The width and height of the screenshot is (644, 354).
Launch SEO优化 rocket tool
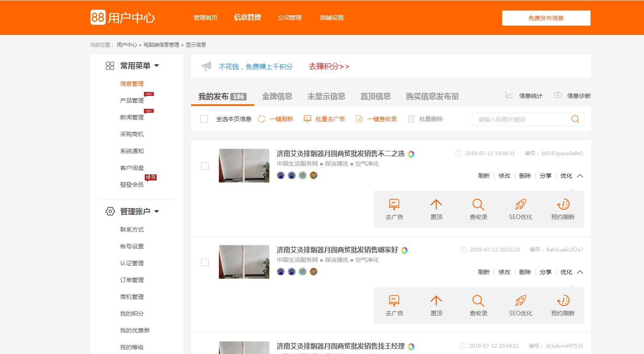pos(521,205)
